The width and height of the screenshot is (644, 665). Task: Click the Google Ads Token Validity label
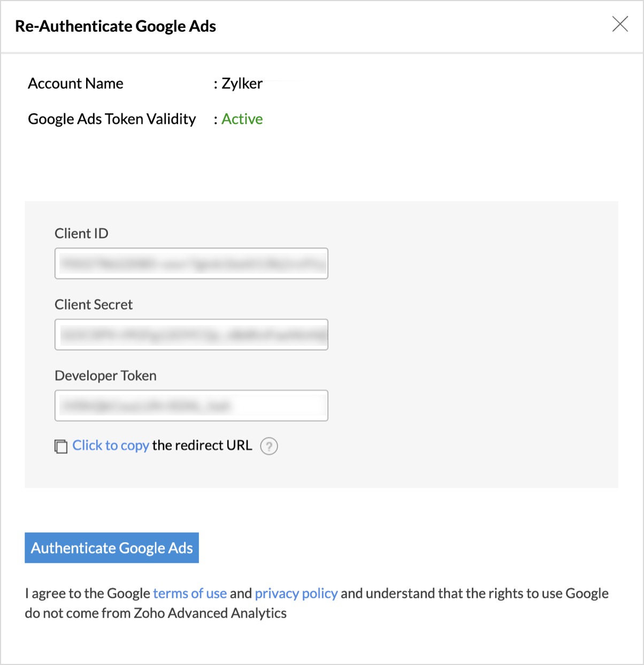click(x=112, y=119)
